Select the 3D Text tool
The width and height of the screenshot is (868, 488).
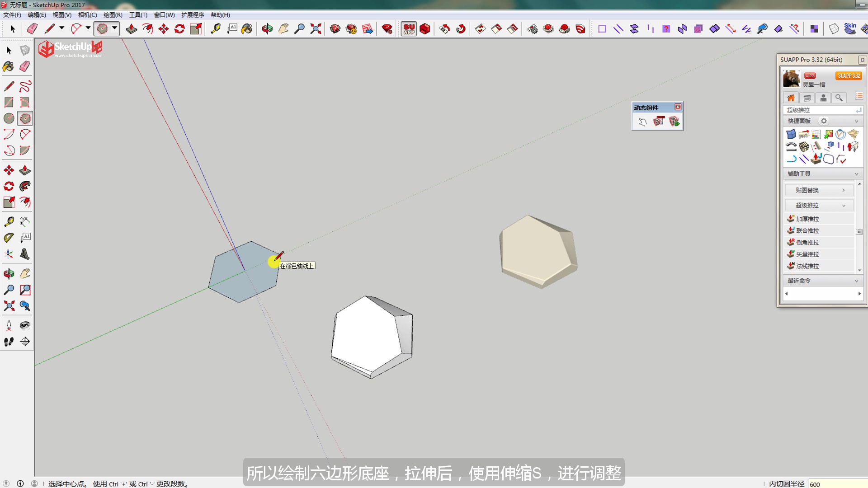pyautogui.click(x=25, y=254)
